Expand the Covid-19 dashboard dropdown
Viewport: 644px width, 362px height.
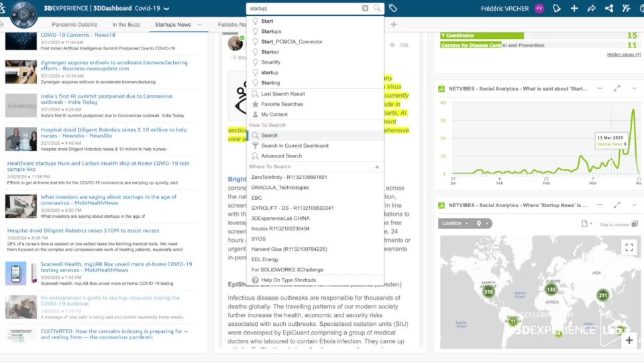[166, 9]
